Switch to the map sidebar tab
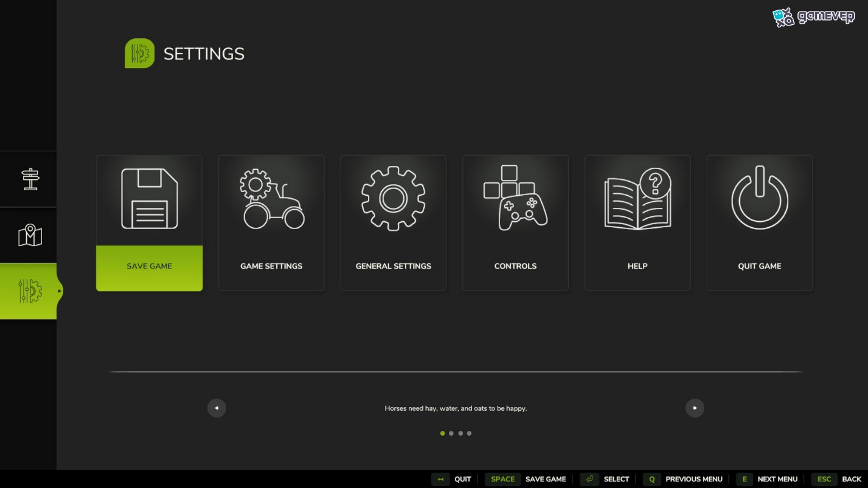Image resolution: width=868 pixels, height=488 pixels. point(29,235)
